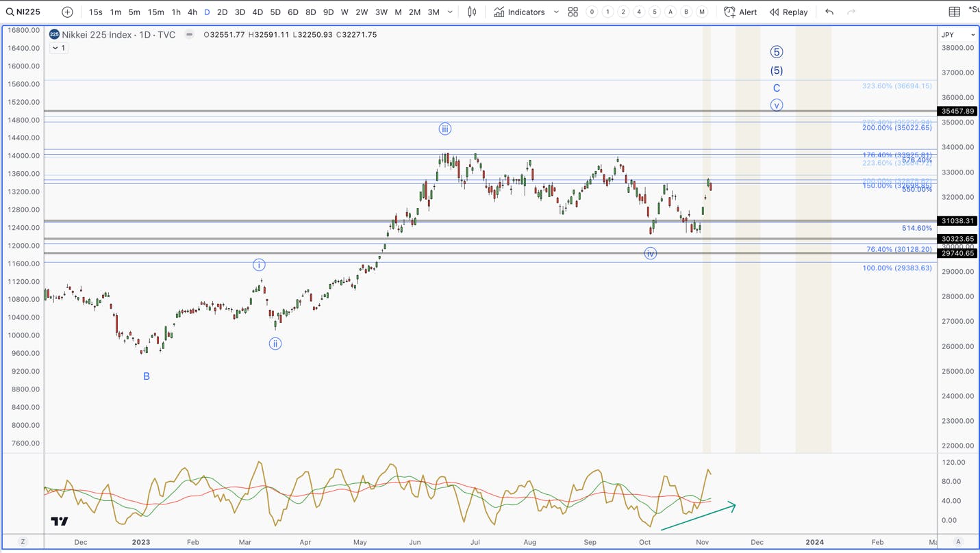Image resolution: width=980 pixels, height=553 pixels.
Task: Start bar Replay mode
Action: tap(788, 12)
